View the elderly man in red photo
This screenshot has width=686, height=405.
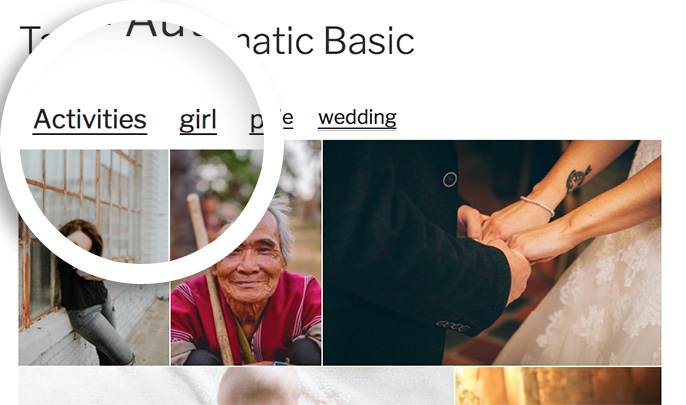(x=246, y=257)
